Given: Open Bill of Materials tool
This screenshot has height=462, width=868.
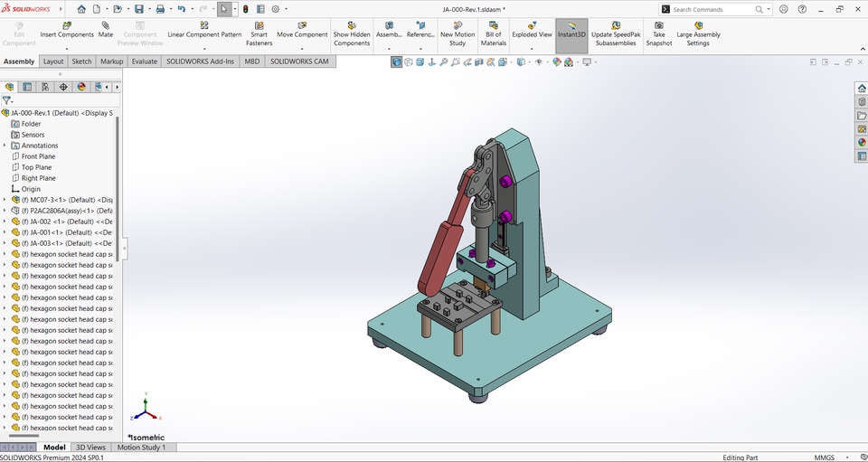Looking at the screenshot, I should (494, 33).
